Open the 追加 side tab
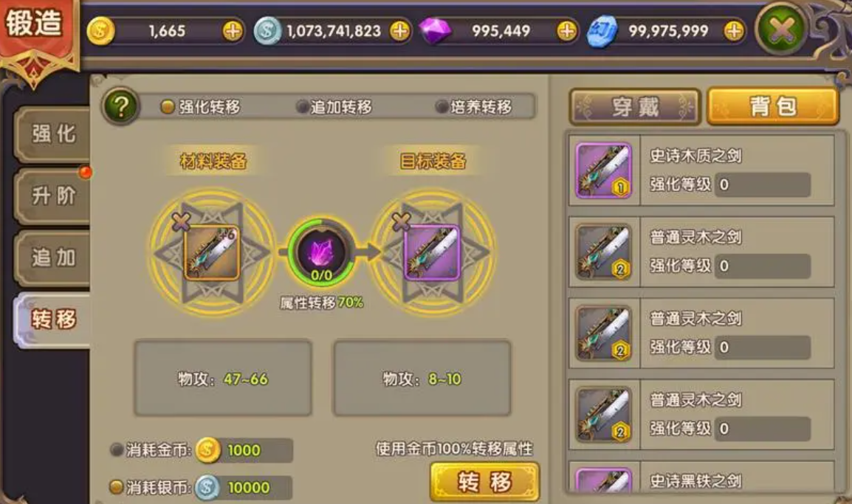The image size is (852, 504). pos(52,258)
